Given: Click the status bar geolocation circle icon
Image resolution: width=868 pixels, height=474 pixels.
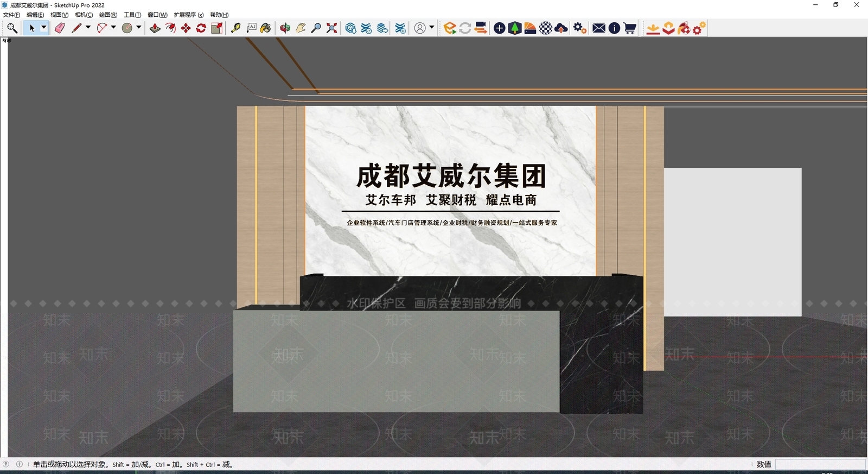Looking at the screenshot, I should 6,464.
